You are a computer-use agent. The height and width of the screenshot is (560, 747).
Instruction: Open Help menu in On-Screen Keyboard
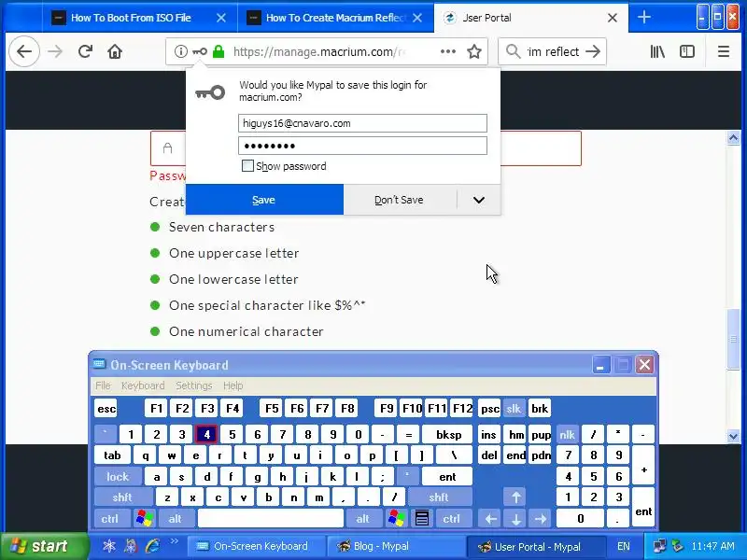tap(233, 385)
